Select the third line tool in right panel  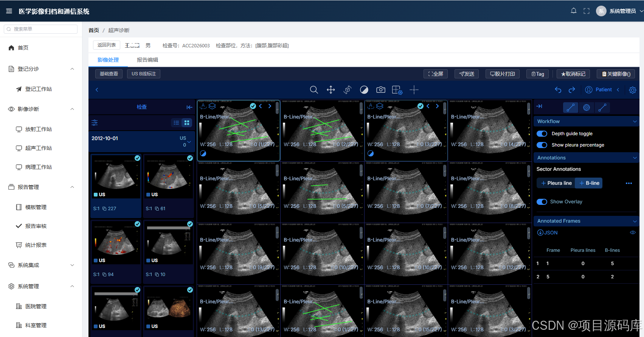(602, 108)
